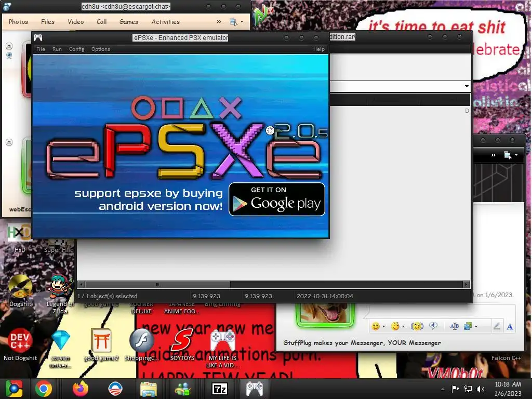Select the Photos tab in the cdh8u chat window
This screenshot has height=399, width=532.
18,22
